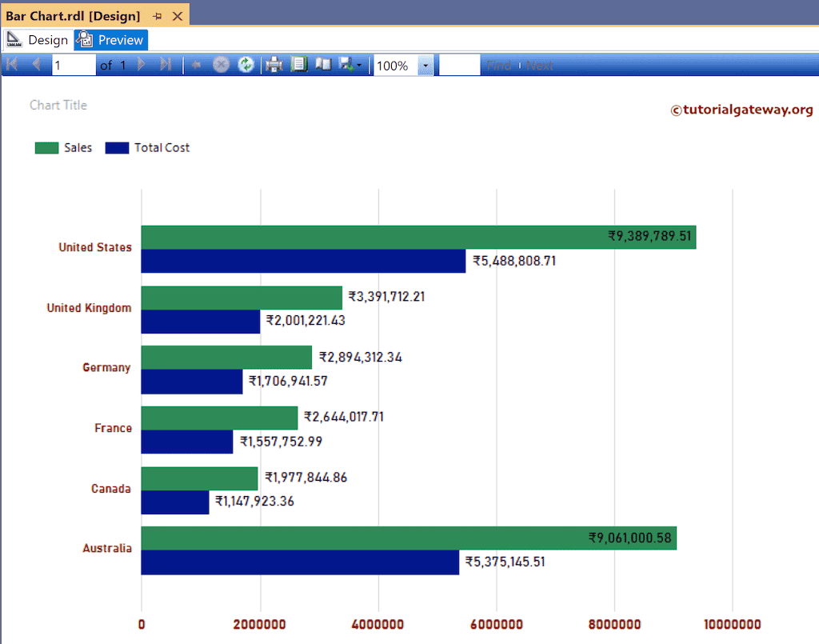Click the previous page navigation arrow

click(x=35, y=64)
